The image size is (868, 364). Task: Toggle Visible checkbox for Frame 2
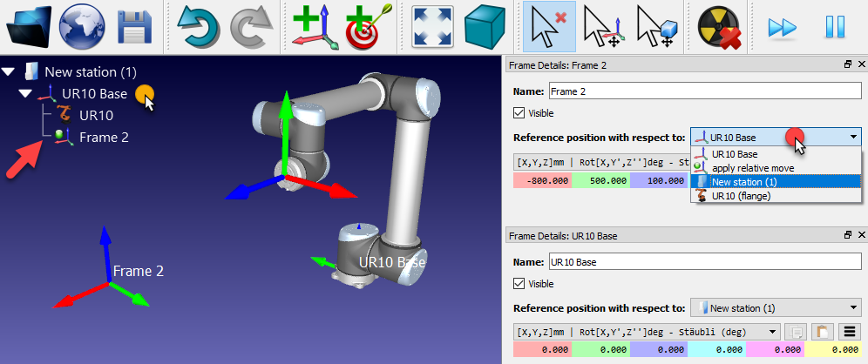click(519, 113)
